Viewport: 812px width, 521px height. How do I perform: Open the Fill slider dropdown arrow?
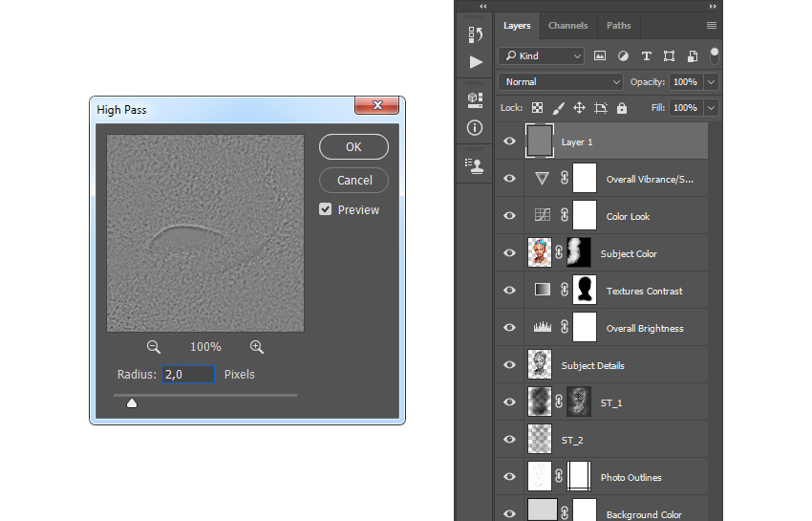click(712, 108)
